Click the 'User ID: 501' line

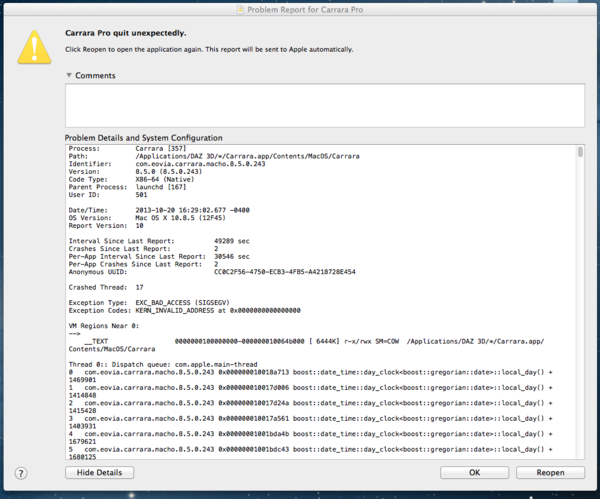108,194
